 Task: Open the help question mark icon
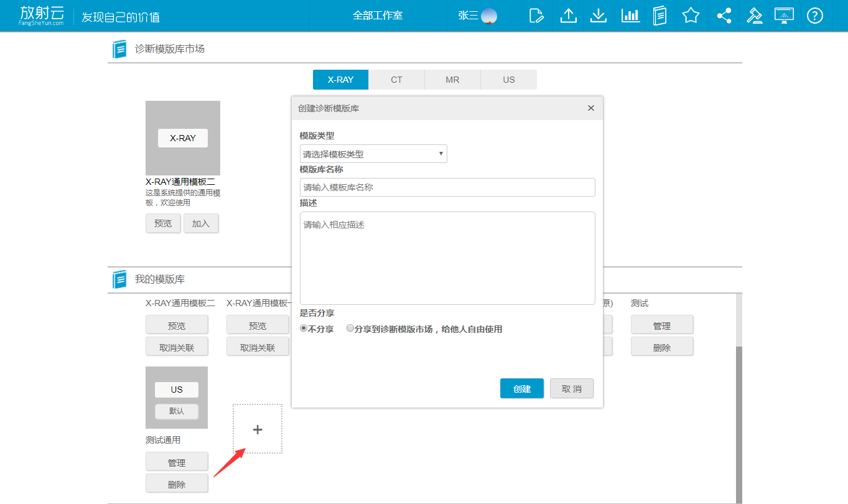815,16
